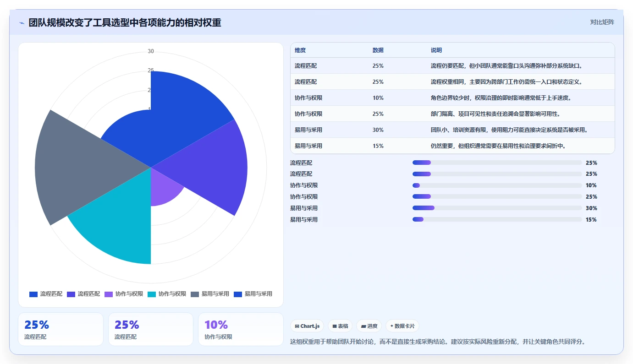This screenshot has height=364, width=633.
Task: Click the 10% 协作与权限 stat card
Action: (241, 329)
